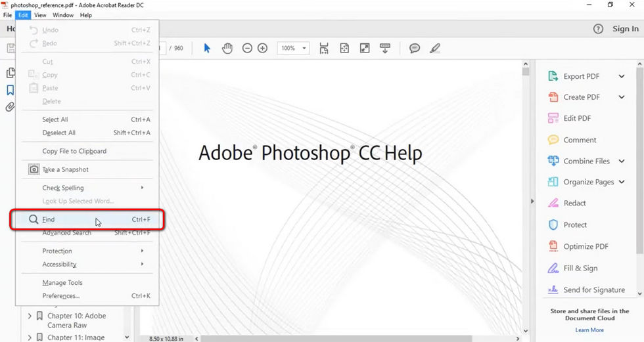The width and height of the screenshot is (644, 342).
Task: Expand the Create PDF chevron
Action: [622, 97]
